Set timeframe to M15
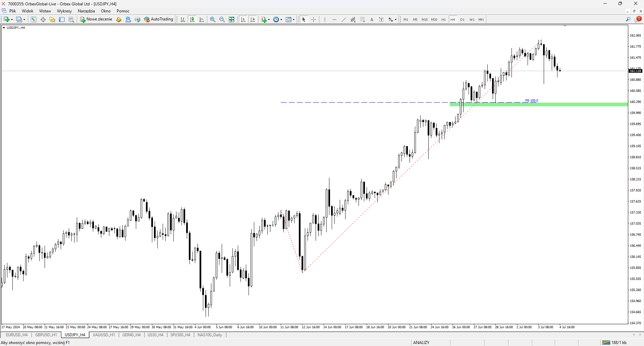 pos(425,19)
